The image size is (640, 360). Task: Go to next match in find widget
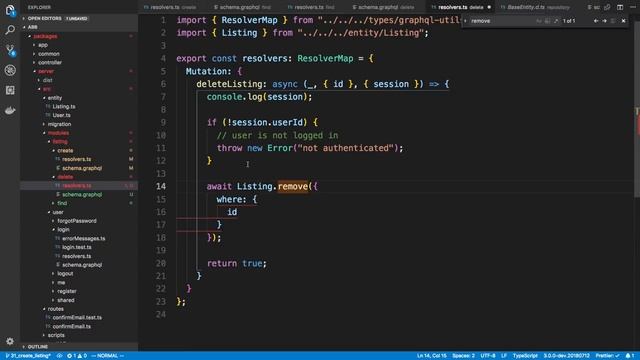(x=604, y=21)
